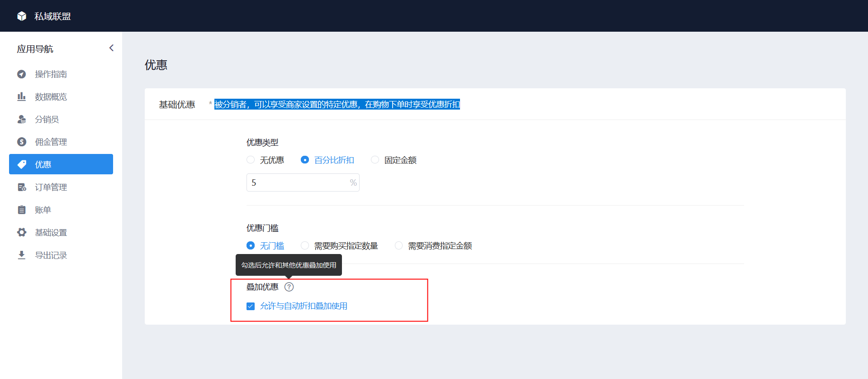868x379 pixels.
Task: Select the 优惠 sidebar item
Action: coord(61,164)
